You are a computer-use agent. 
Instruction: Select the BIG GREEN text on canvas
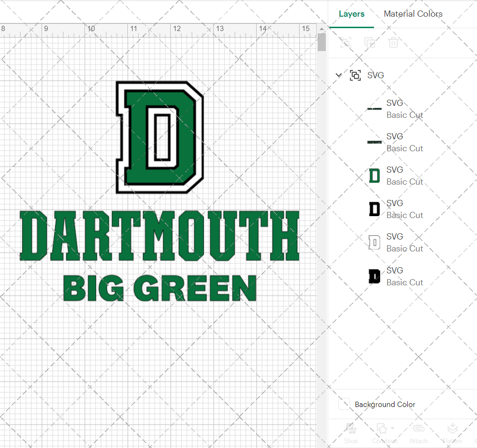pyautogui.click(x=160, y=288)
